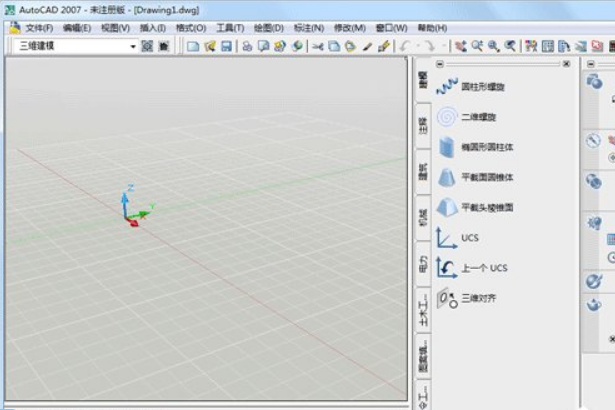Viewport: 615px width, 410px height.
Task: Open the Markup Set Manager icon
Action: click(x=597, y=46)
